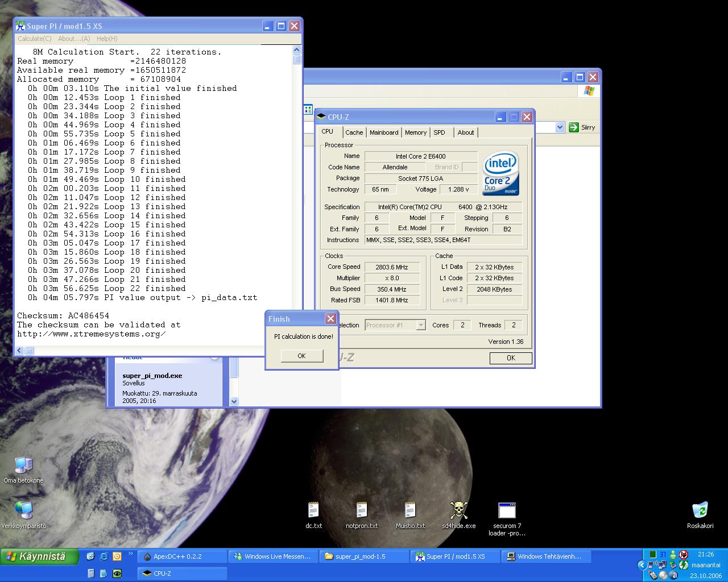Click Name field Intel Core 2 E6400
The height and width of the screenshot is (582, 728).
(x=421, y=156)
